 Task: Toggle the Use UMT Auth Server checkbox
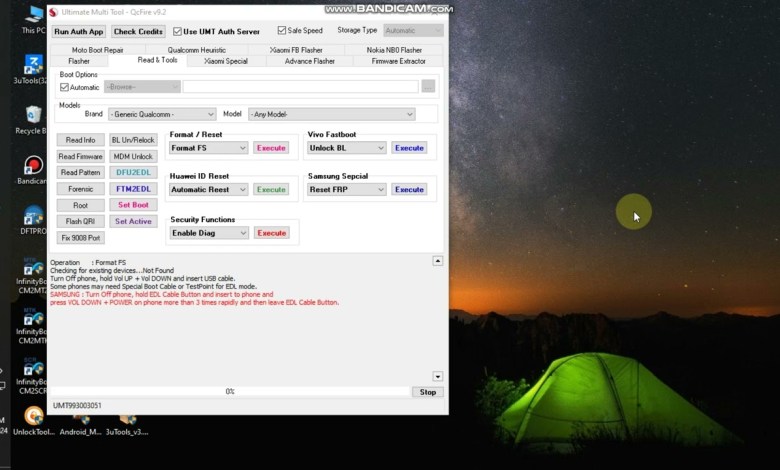pyautogui.click(x=177, y=31)
